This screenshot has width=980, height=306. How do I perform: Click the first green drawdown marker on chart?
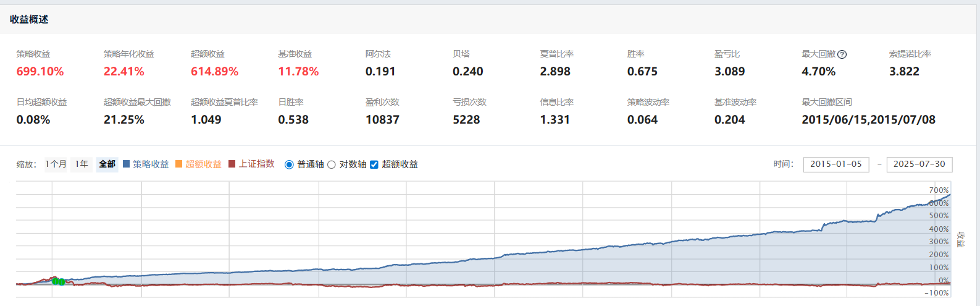point(56,281)
